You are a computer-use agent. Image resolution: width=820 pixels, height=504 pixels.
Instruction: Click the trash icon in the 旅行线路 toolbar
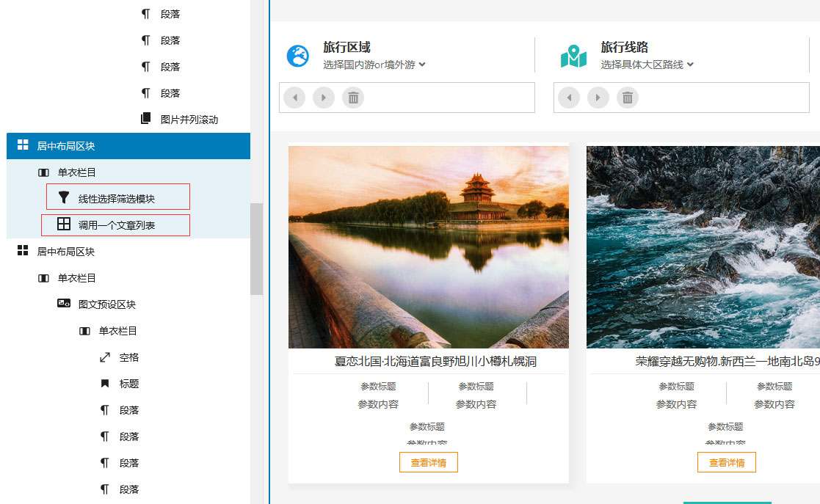click(x=628, y=97)
